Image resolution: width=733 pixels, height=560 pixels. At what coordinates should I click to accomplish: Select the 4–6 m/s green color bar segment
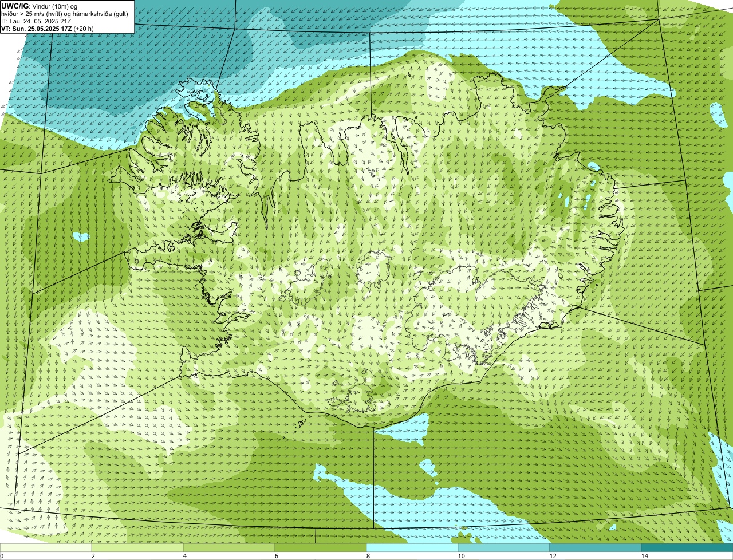(229, 547)
